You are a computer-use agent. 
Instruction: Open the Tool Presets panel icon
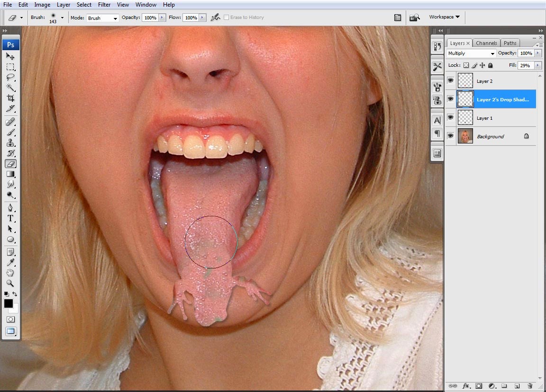437,66
